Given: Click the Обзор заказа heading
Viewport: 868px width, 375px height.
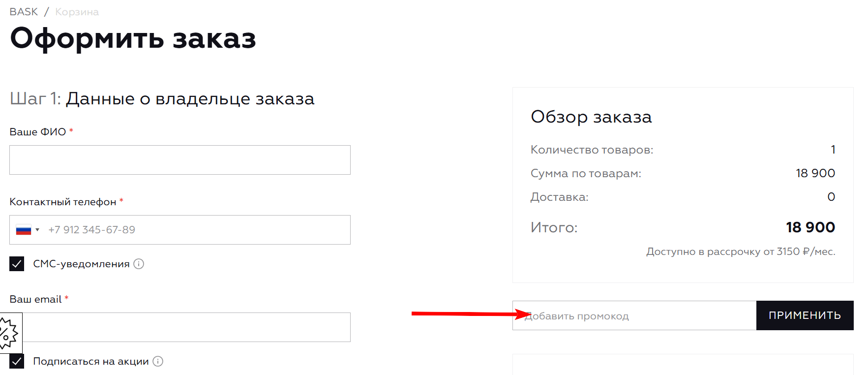Looking at the screenshot, I should click(591, 117).
